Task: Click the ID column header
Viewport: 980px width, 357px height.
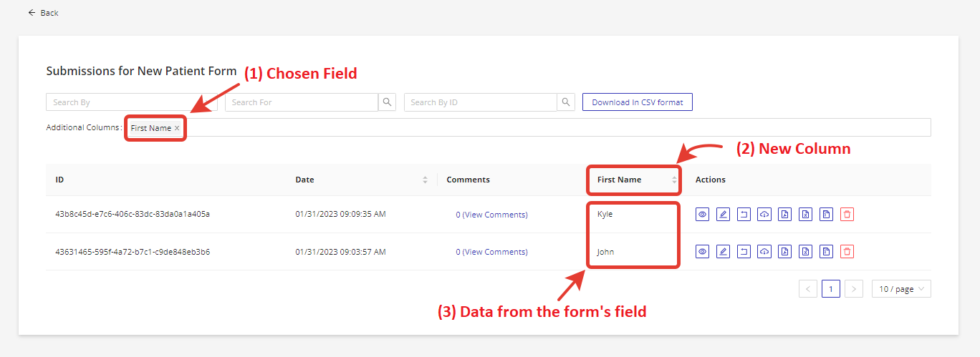Action: coord(59,180)
